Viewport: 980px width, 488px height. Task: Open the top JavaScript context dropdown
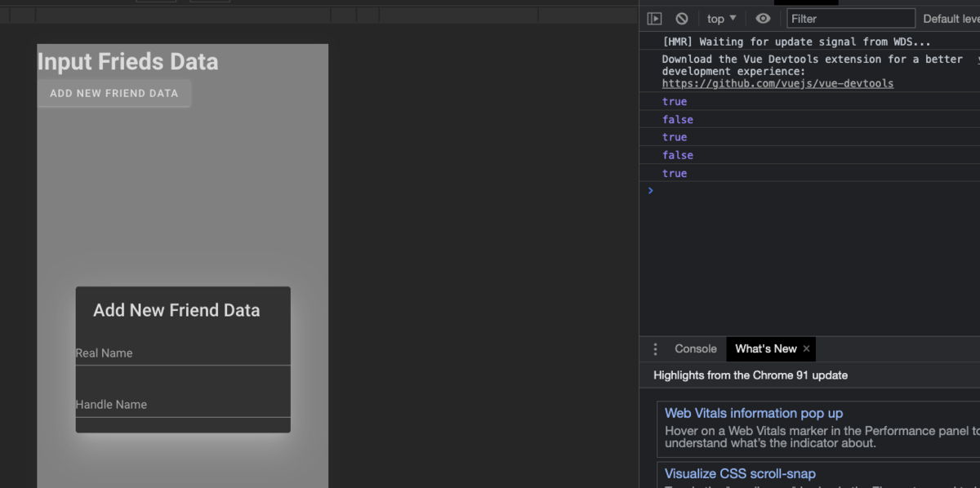pos(721,19)
